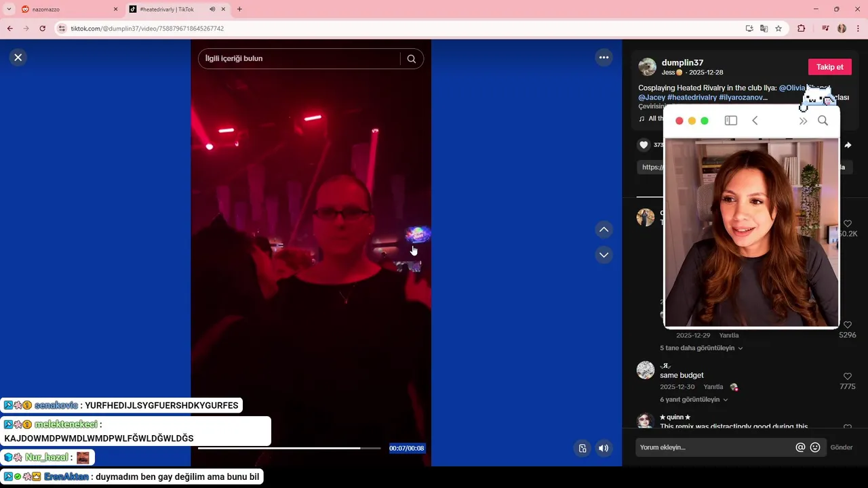
Task: Open a new browser tab
Action: click(x=239, y=9)
